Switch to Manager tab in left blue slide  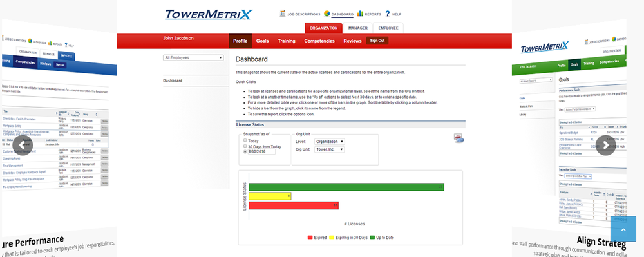(48, 53)
